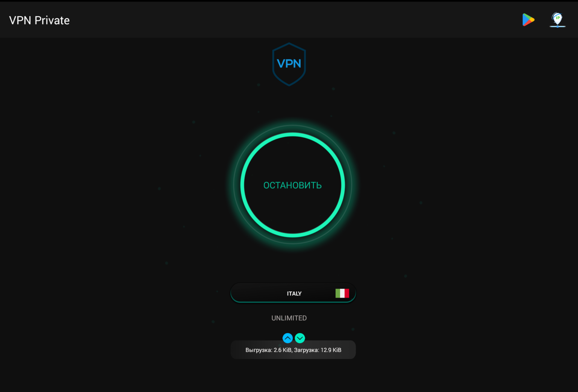578x392 pixels.
Task: Open the traffic statistics bar
Action: (293, 350)
